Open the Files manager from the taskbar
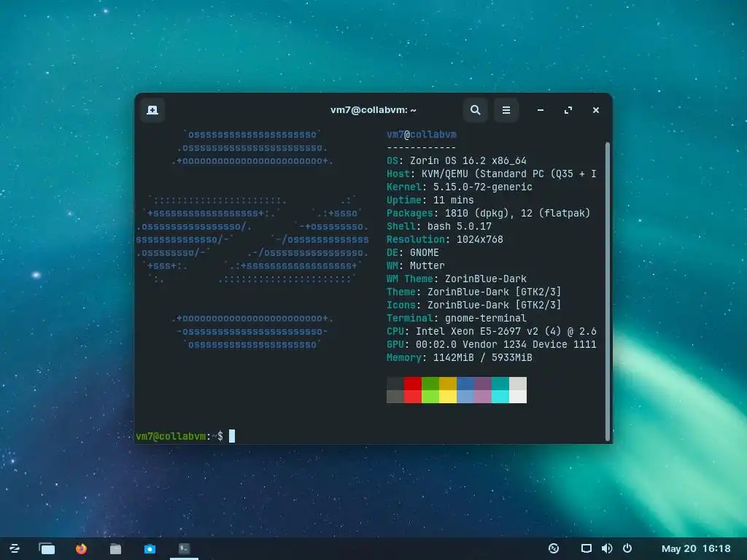This screenshot has width=747, height=560. pos(115,548)
